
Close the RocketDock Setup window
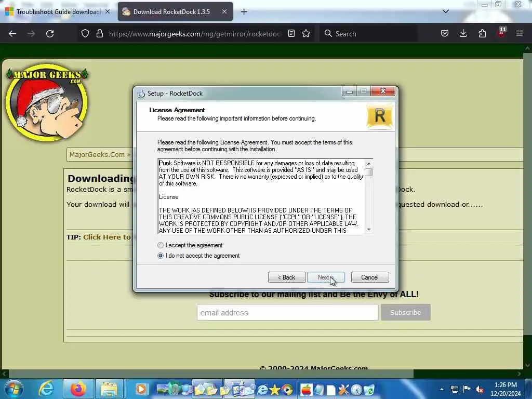pyautogui.click(x=383, y=91)
